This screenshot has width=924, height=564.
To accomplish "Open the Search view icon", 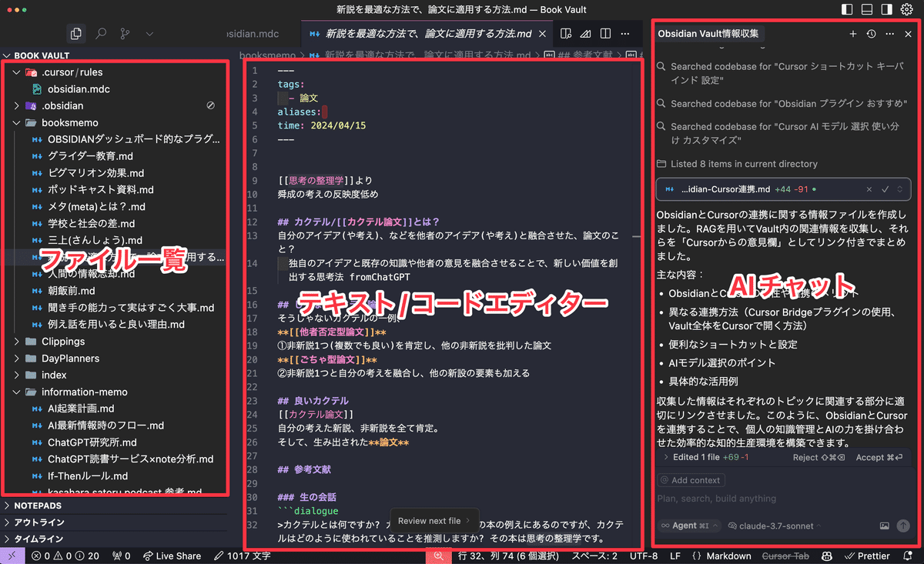I will (100, 34).
